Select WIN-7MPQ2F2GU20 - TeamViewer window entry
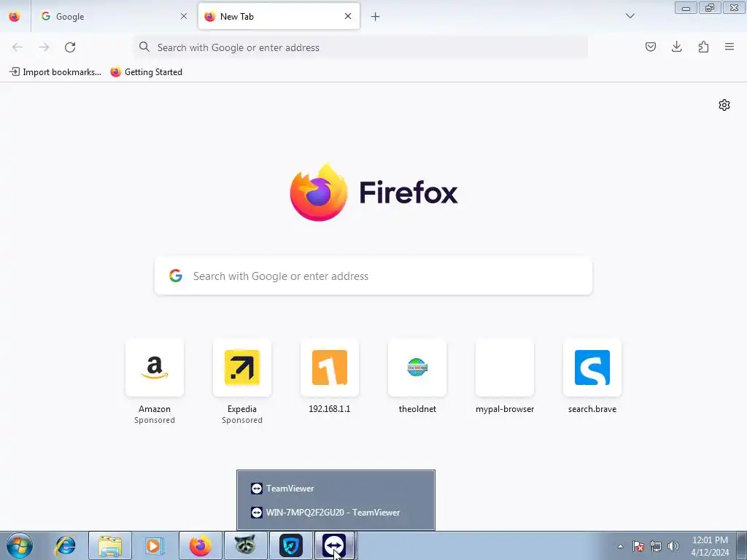This screenshot has height=560, width=747. (336, 513)
